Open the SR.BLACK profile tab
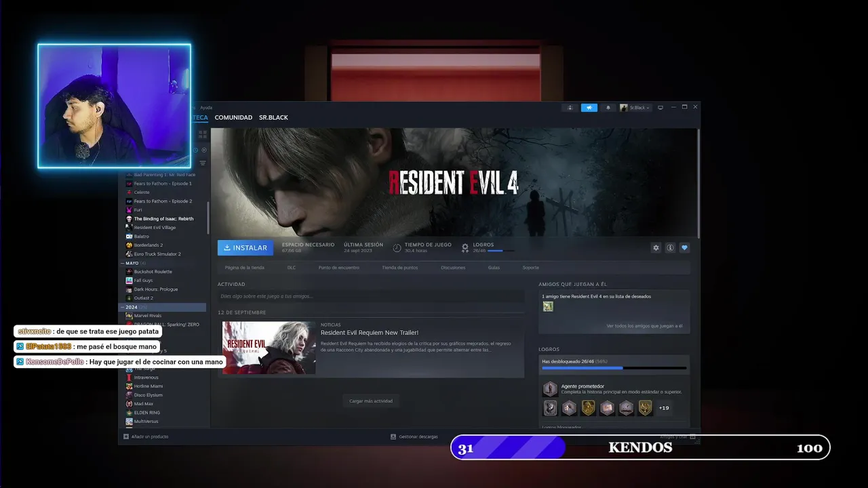The width and height of the screenshot is (868, 488). [273, 117]
